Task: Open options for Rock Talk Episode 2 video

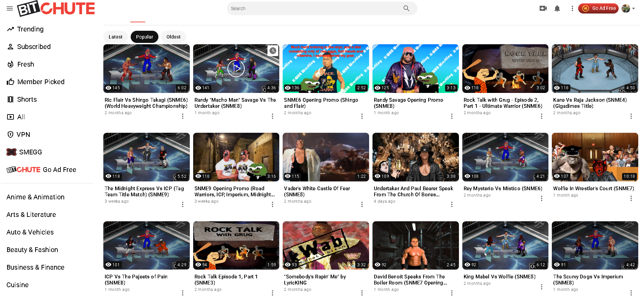Action: click(x=542, y=116)
